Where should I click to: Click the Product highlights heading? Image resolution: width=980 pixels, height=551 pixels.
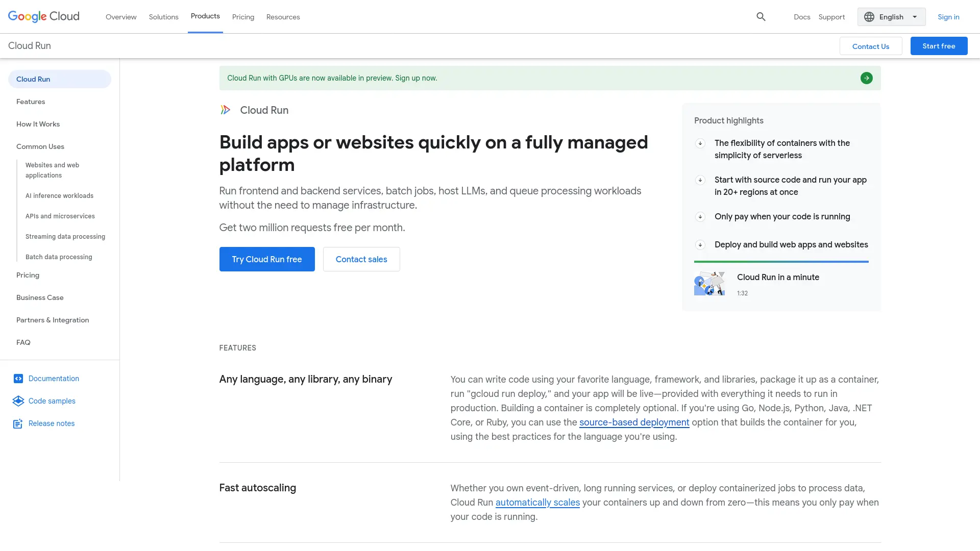pos(729,120)
